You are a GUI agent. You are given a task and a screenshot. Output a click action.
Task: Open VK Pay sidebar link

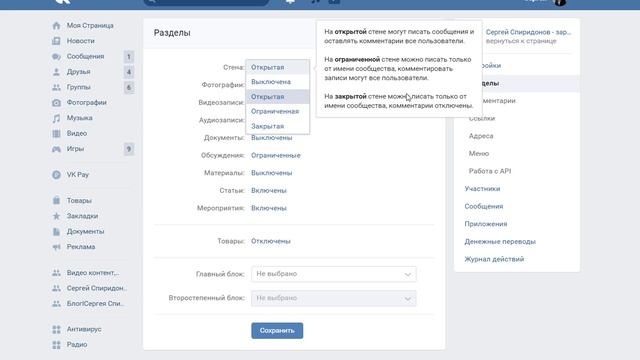click(x=78, y=175)
